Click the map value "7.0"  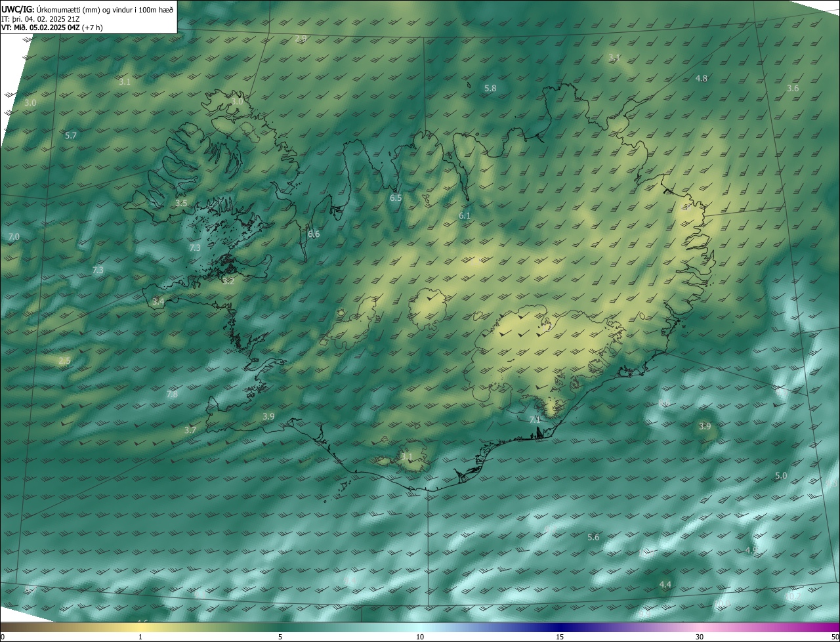point(14,236)
